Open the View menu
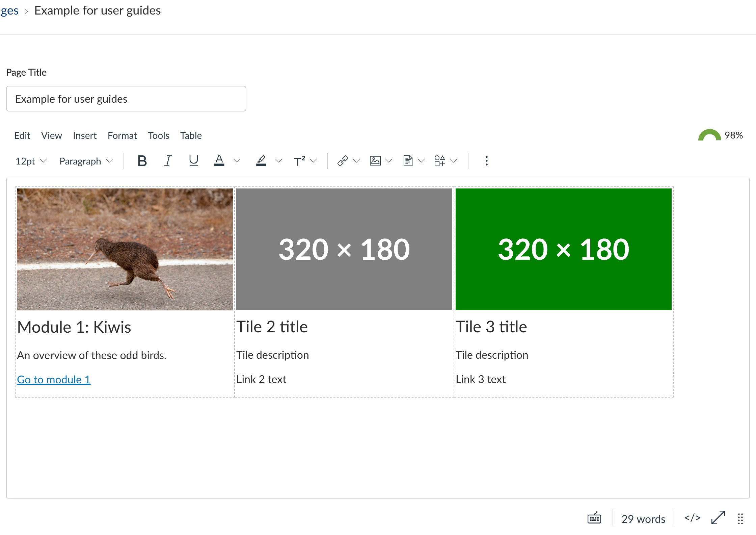The height and width of the screenshot is (535, 756). [x=51, y=135]
